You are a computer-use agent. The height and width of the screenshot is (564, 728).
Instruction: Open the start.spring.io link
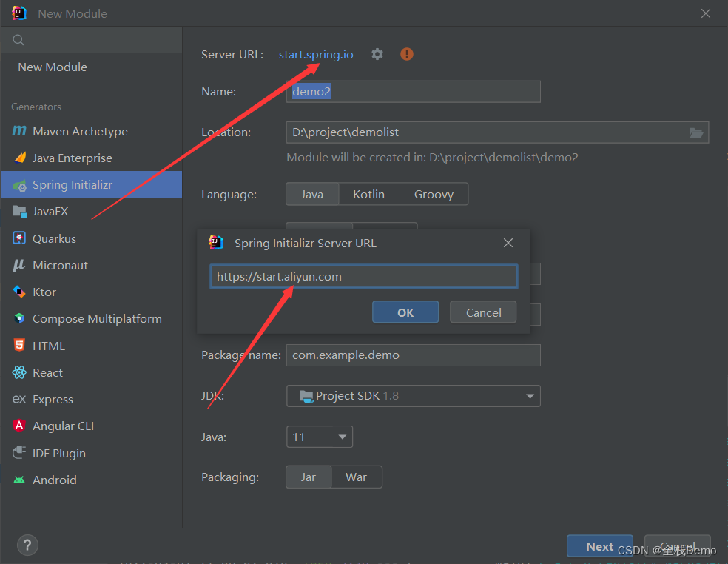click(x=316, y=54)
